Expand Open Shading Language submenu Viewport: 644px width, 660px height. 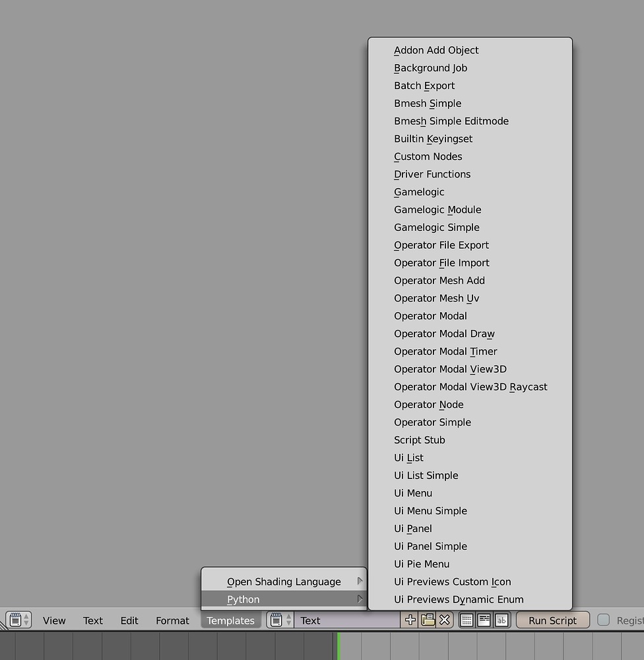click(284, 581)
